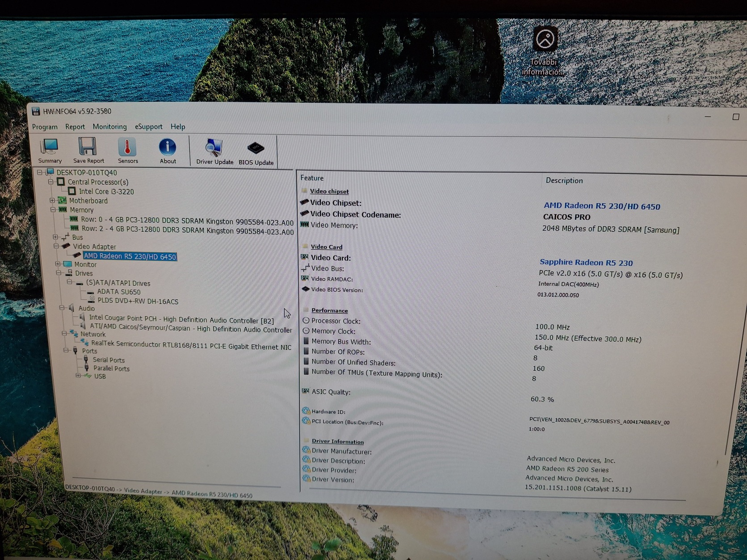The width and height of the screenshot is (747, 560).
Task: Open the eSupport menu
Action: point(149,127)
